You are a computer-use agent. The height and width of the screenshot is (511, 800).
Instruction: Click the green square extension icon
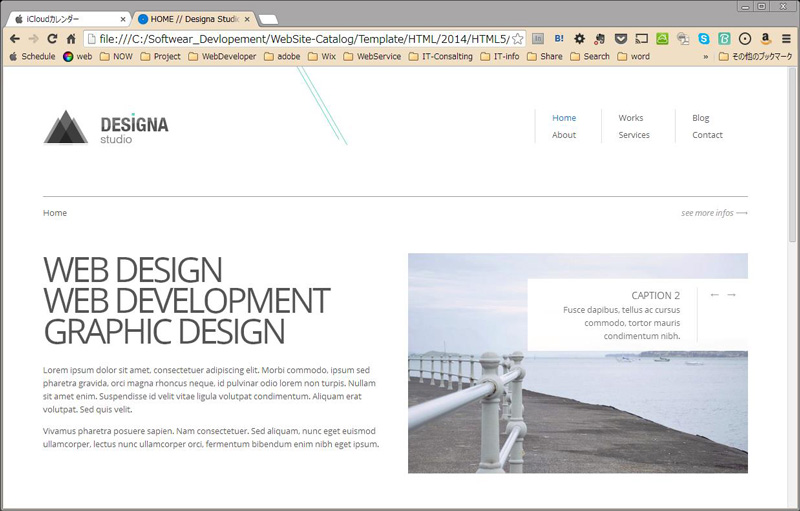click(x=662, y=38)
